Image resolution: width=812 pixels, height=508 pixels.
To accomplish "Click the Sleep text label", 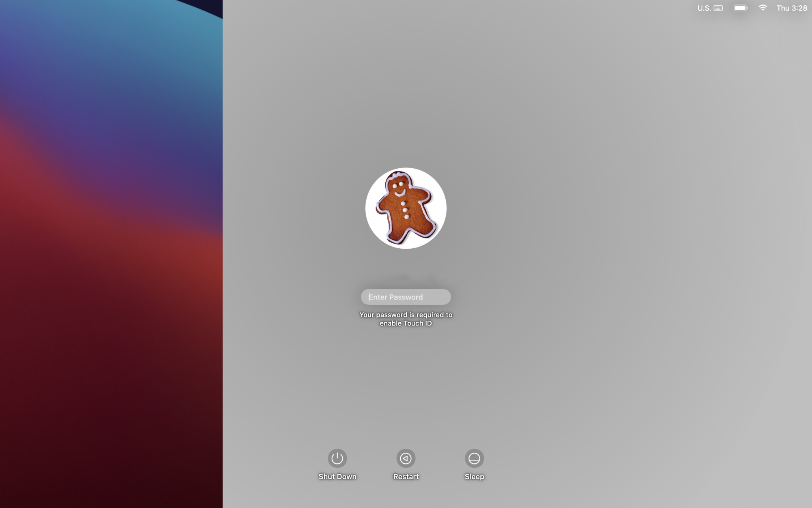I will tap(474, 477).
